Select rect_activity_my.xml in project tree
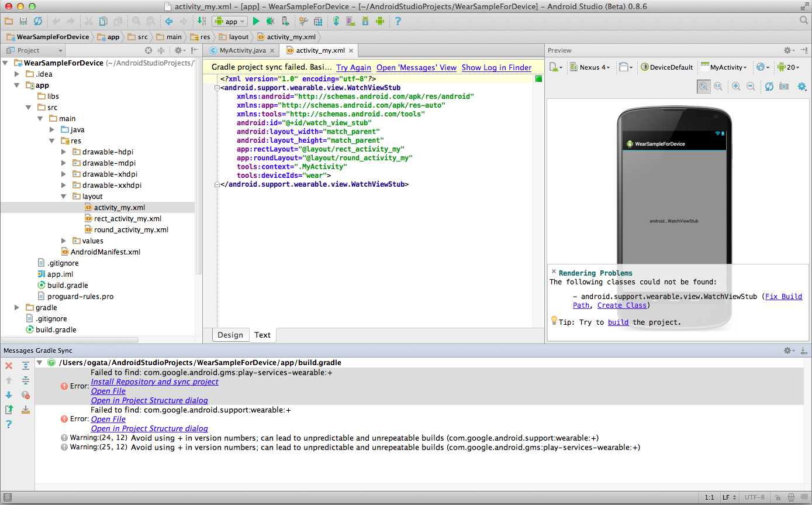The image size is (812, 505). click(x=127, y=219)
